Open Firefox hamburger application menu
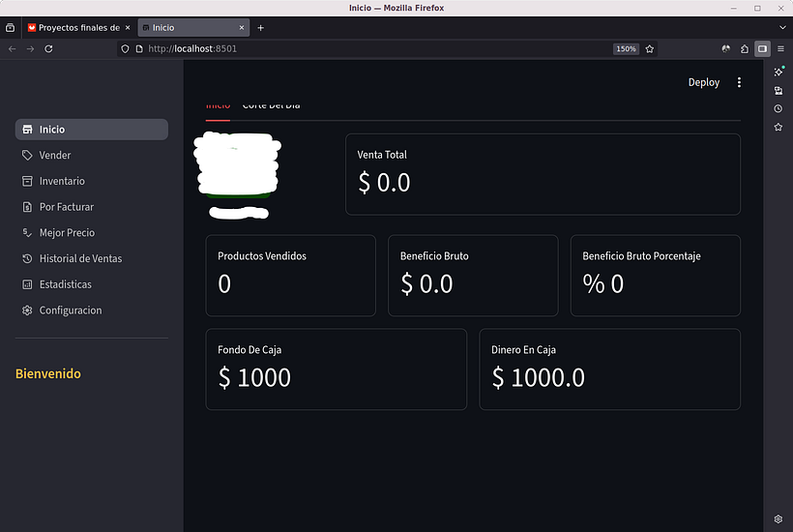Screen dimensions: 793x532 pyautogui.click(x=781, y=48)
